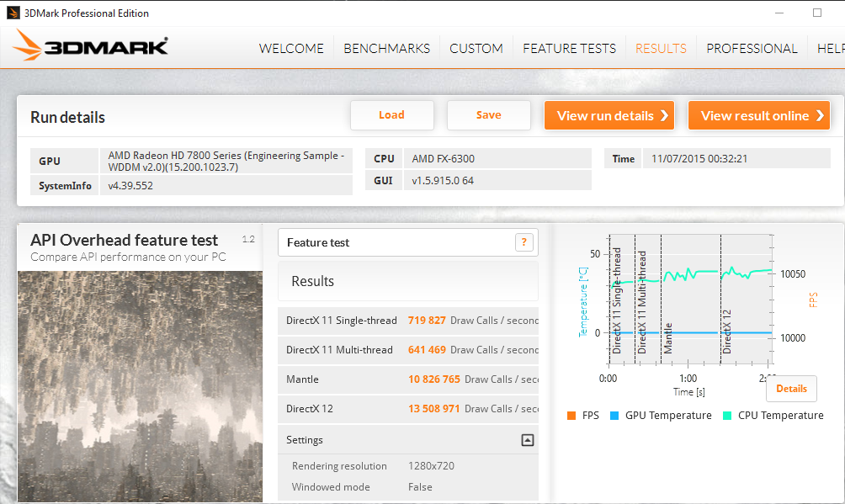Open the Professional tab
This screenshot has width=845, height=504.
pyautogui.click(x=752, y=48)
